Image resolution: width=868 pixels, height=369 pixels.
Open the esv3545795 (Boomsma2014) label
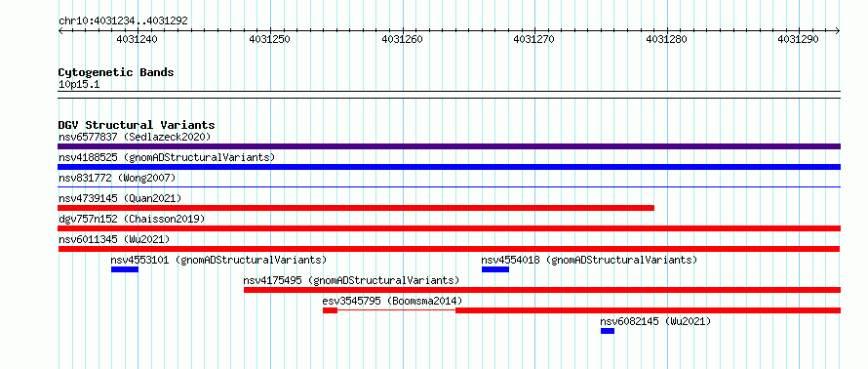click(392, 301)
